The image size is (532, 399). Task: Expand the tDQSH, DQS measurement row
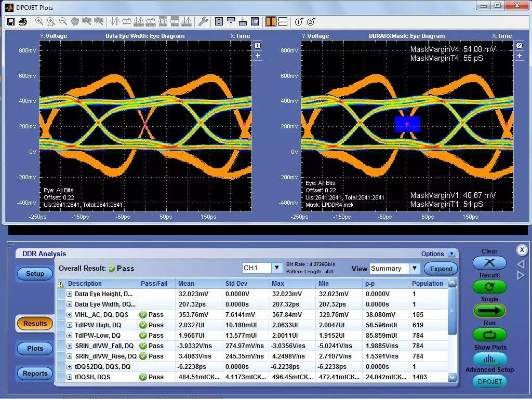(x=69, y=377)
